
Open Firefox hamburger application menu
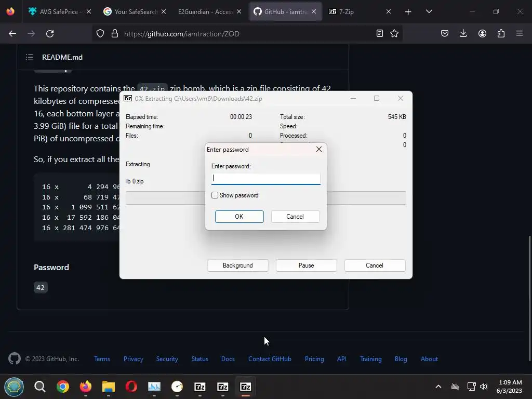point(520,33)
